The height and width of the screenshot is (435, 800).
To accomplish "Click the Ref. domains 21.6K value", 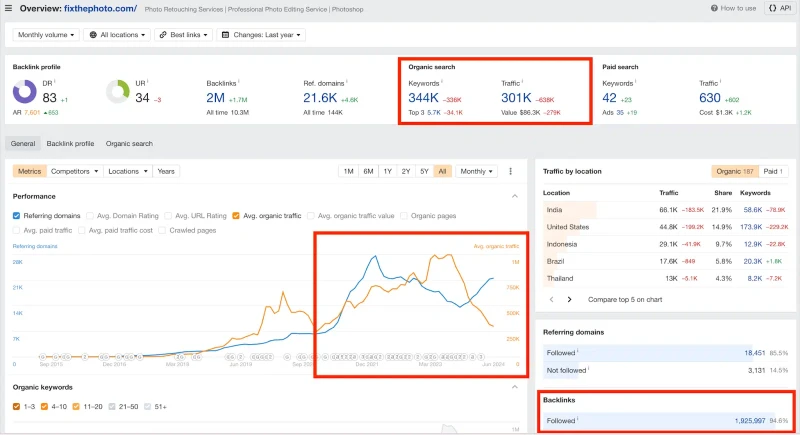I will (x=320, y=98).
